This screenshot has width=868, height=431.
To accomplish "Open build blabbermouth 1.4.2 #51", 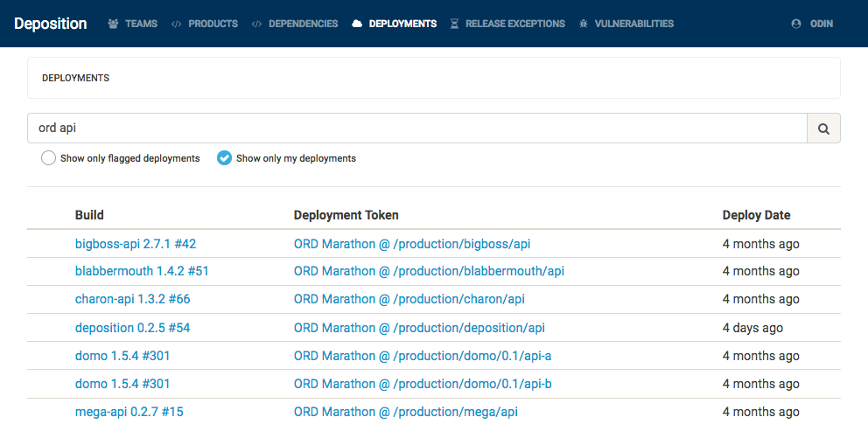I will click(x=142, y=272).
